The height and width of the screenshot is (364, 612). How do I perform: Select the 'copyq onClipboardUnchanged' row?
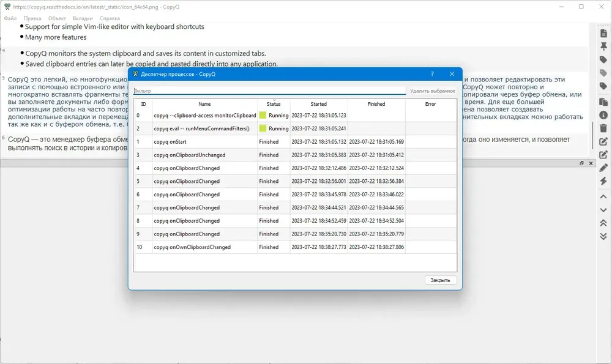tap(295, 155)
